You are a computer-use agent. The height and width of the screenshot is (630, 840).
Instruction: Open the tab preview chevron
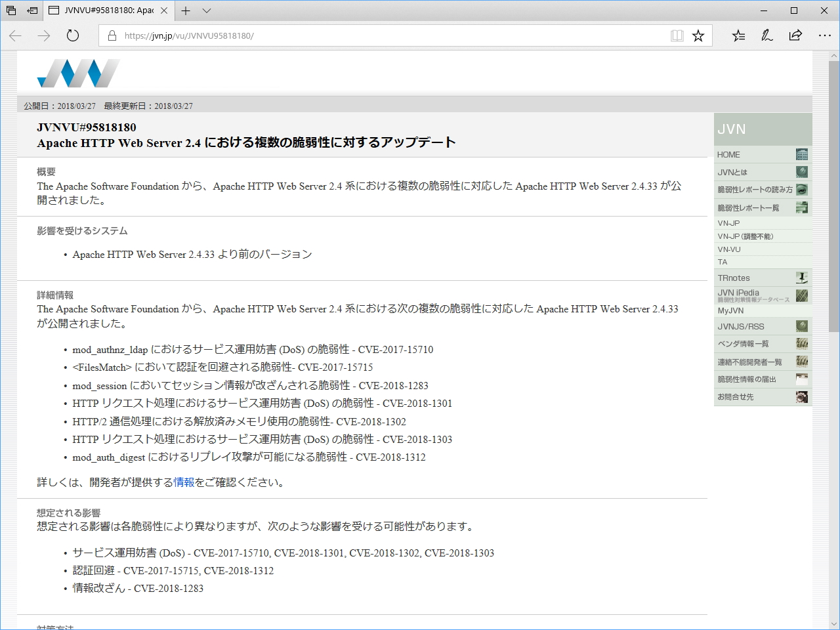(206, 10)
